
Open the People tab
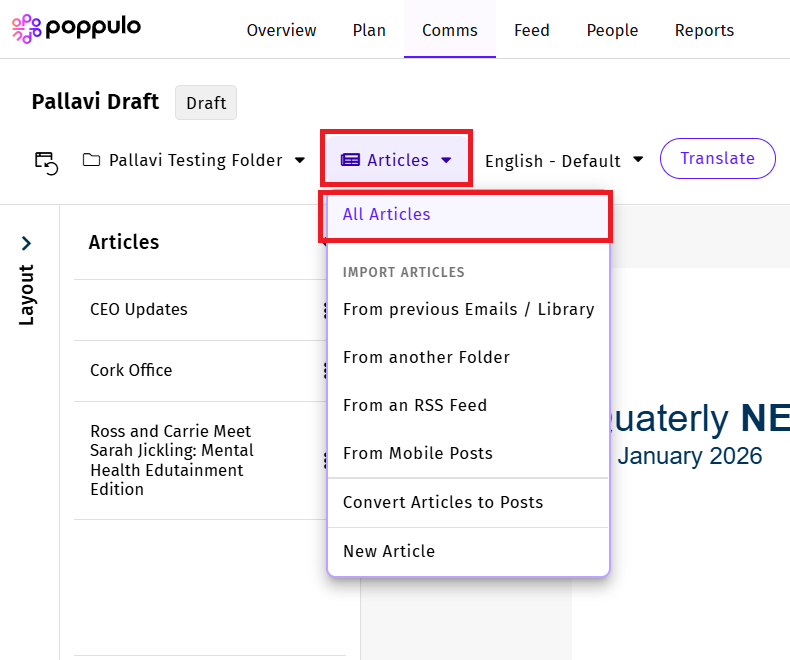pyautogui.click(x=612, y=30)
